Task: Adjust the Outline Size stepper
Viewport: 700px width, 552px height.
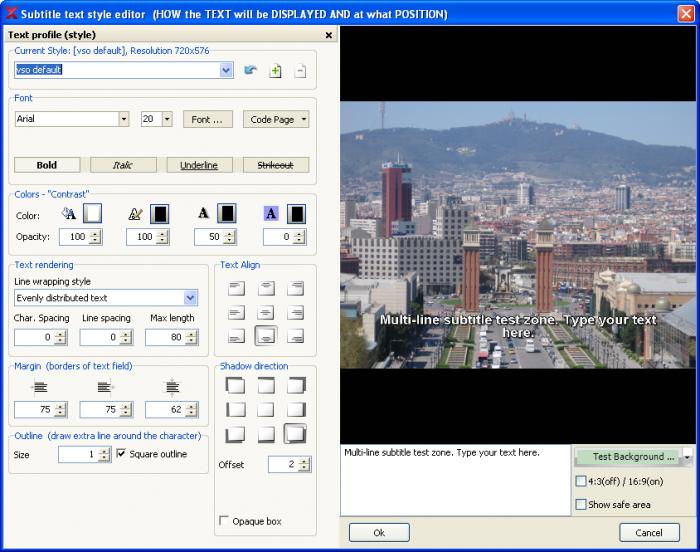Action: pyautogui.click(x=104, y=455)
